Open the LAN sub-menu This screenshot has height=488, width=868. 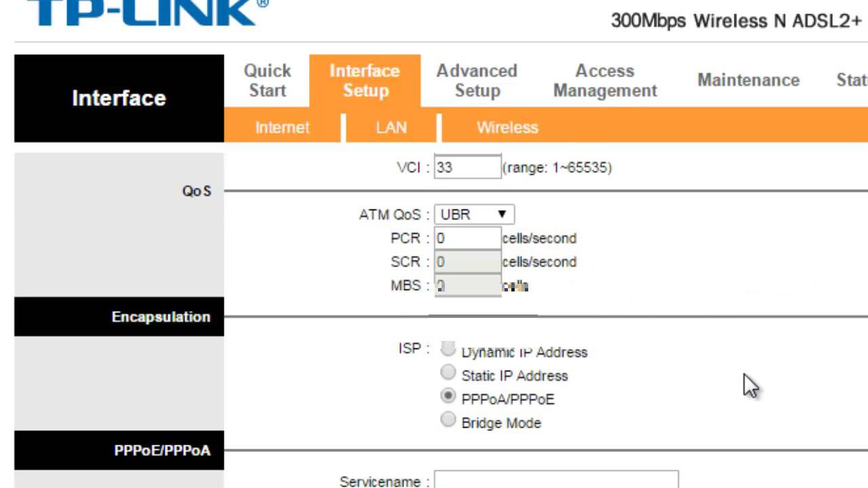(x=391, y=127)
